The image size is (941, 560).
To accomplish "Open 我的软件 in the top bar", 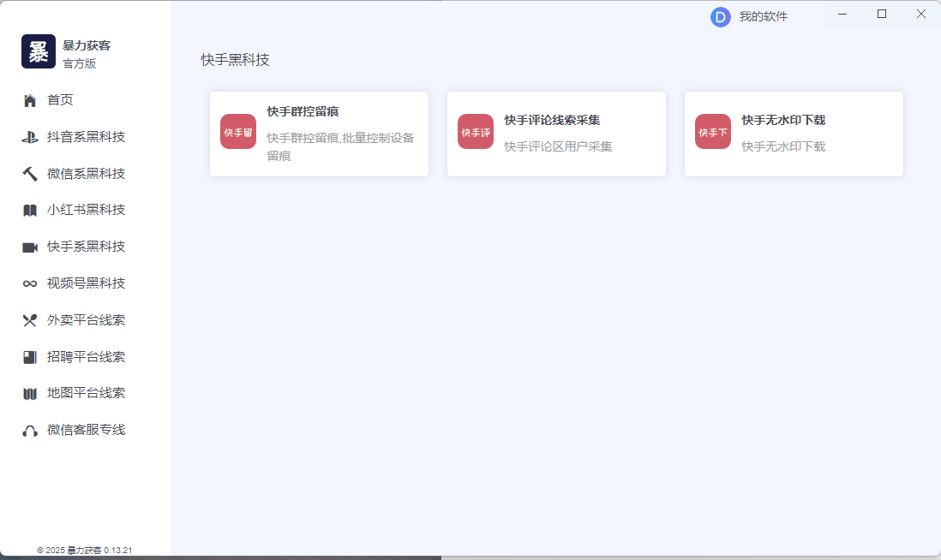I will coord(763,17).
